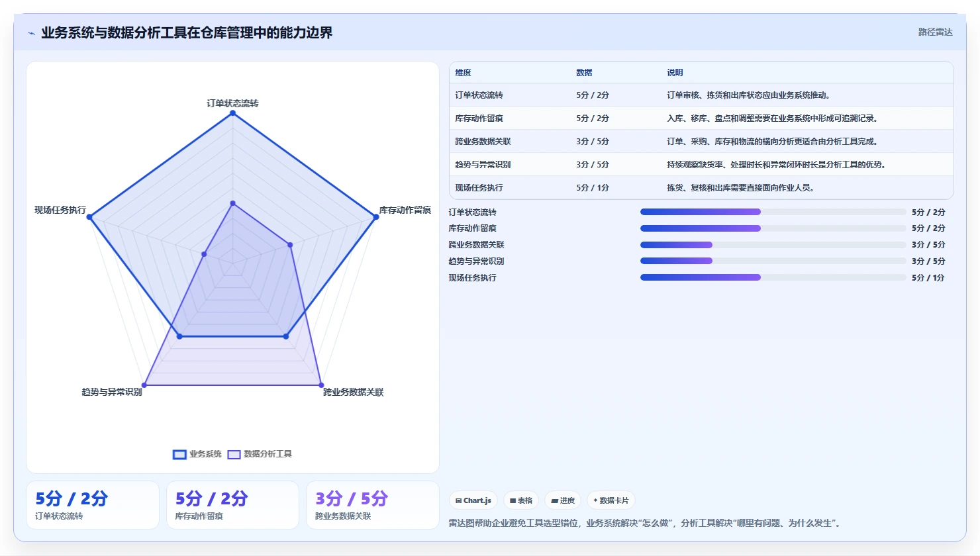Click the small icon left of the page title
The image size is (980, 556).
pyautogui.click(x=31, y=33)
